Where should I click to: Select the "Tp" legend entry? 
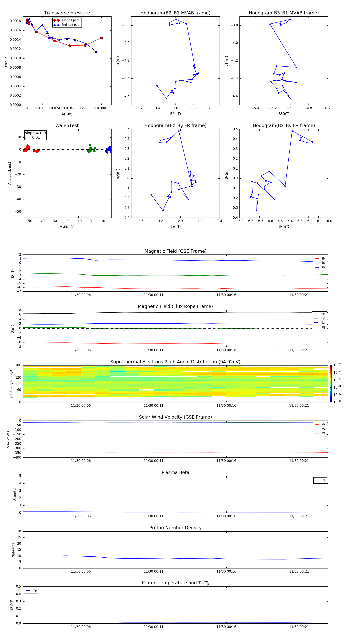click(x=31, y=591)
